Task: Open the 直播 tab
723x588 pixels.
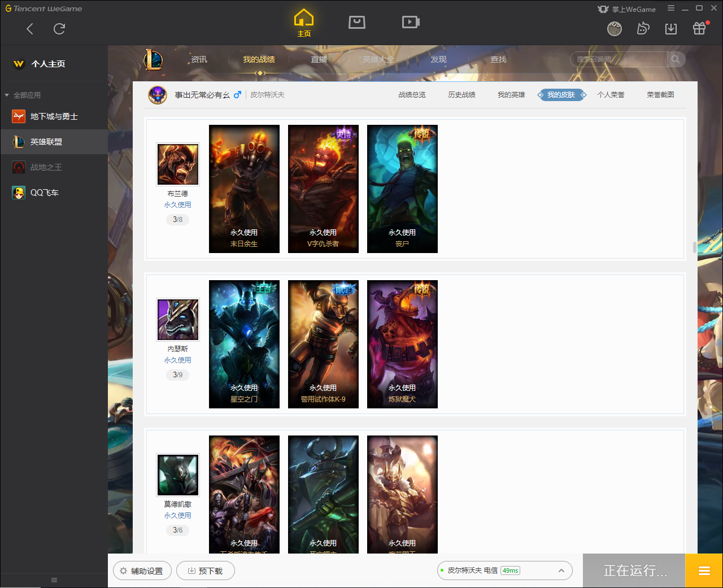Action: pyautogui.click(x=319, y=59)
